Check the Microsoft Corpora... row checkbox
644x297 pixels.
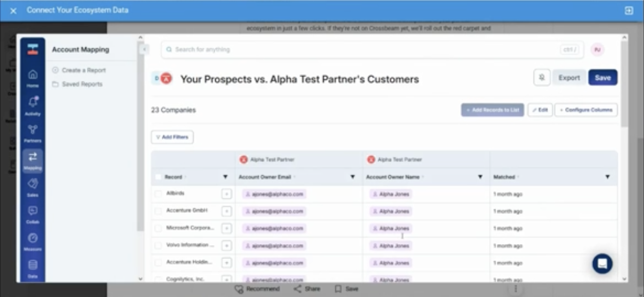[x=158, y=228]
